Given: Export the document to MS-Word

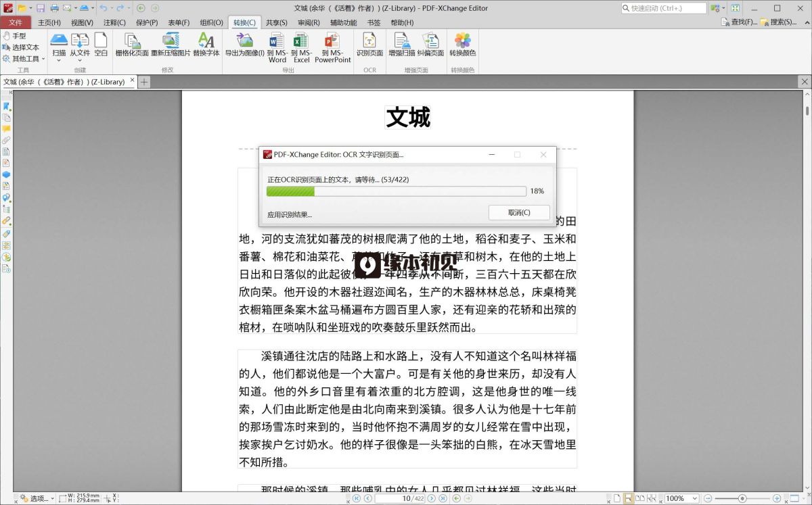Looking at the screenshot, I should [277, 47].
